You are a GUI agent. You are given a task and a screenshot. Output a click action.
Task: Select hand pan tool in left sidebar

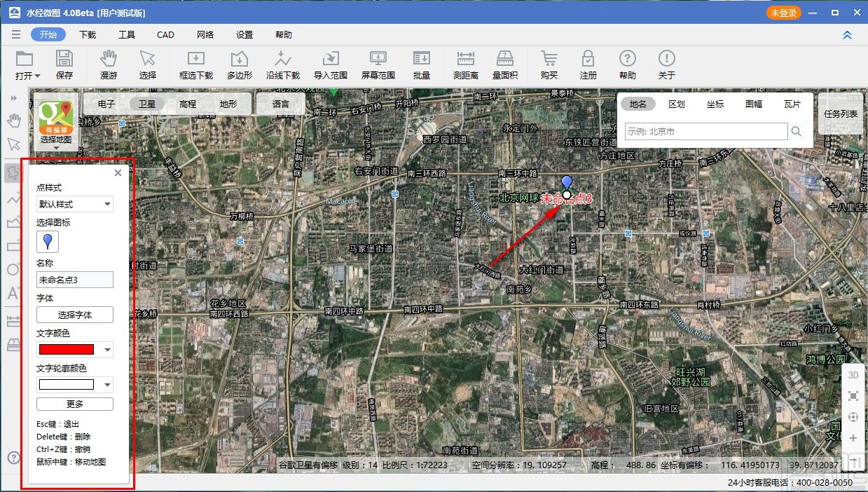(13, 121)
